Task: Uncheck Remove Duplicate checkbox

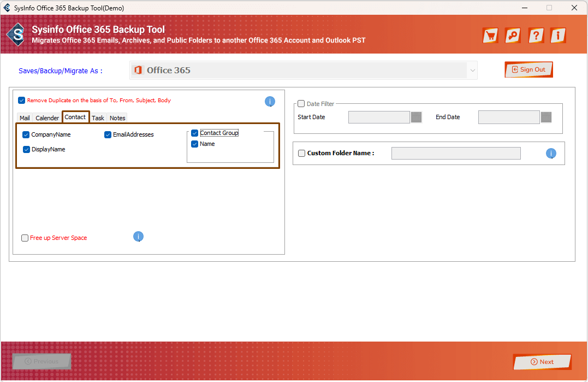Action: click(x=21, y=100)
